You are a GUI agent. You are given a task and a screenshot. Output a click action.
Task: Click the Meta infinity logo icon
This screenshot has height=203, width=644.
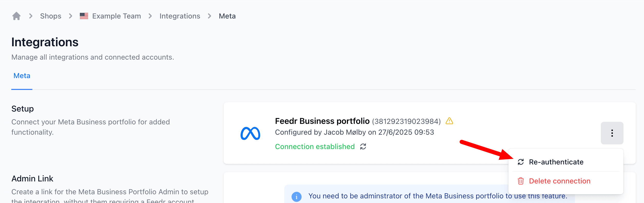coord(251,133)
